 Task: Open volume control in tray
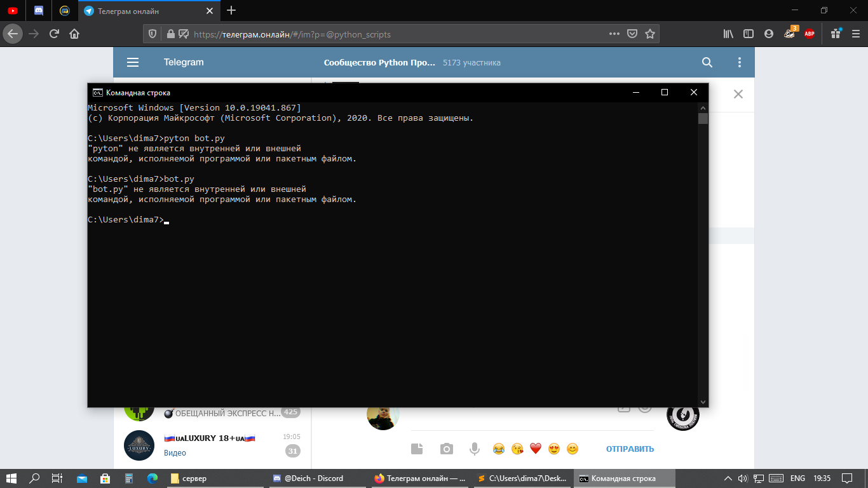click(743, 478)
